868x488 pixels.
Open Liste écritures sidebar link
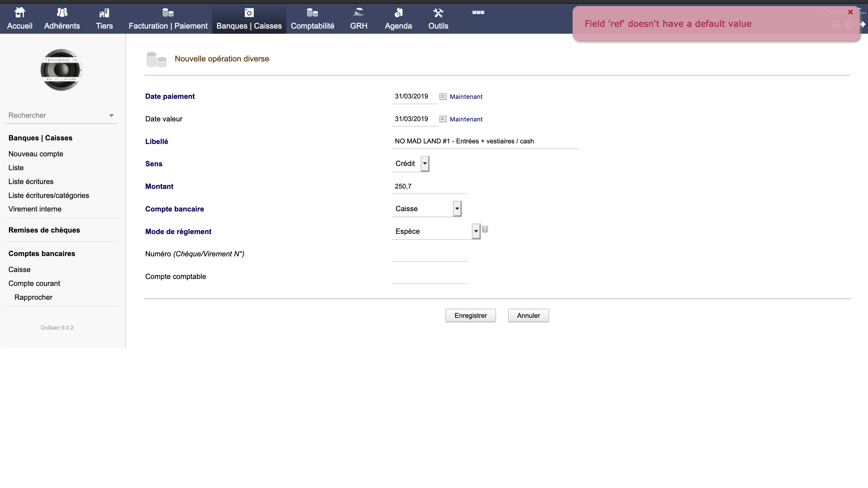pos(31,182)
